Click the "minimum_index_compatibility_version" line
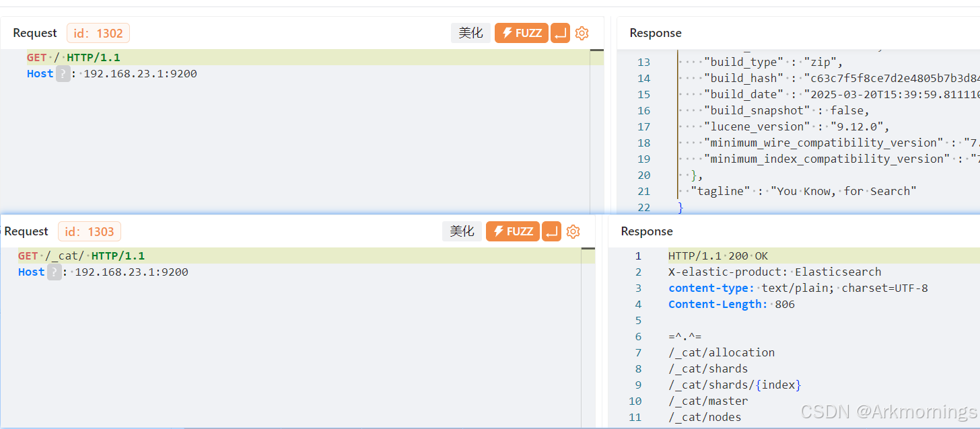The image size is (980, 429). coord(841,159)
